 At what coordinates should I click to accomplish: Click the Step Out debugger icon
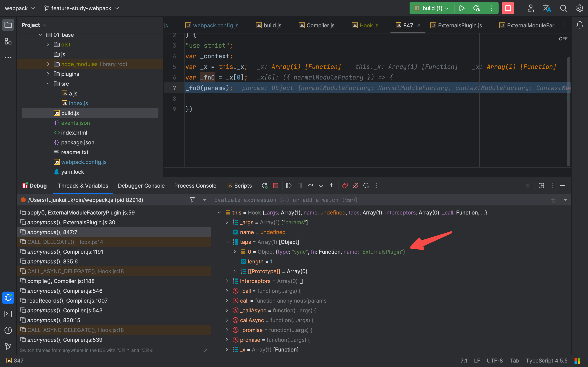point(331,186)
